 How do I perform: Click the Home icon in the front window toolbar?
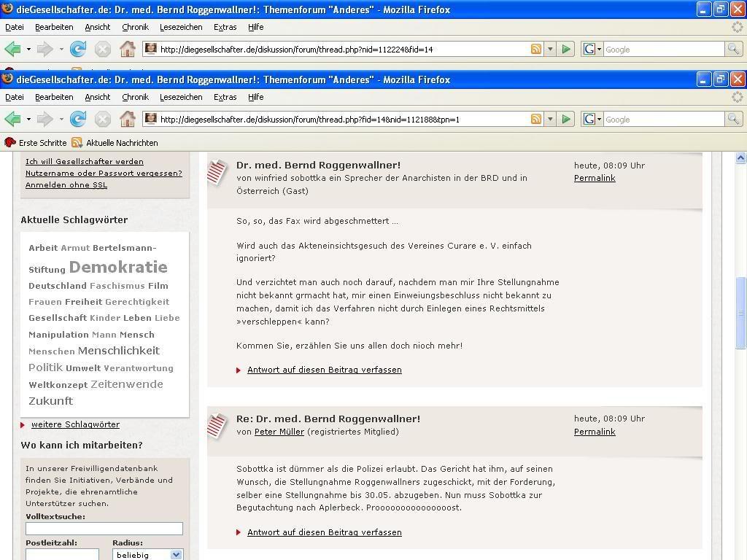pos(127,119)
